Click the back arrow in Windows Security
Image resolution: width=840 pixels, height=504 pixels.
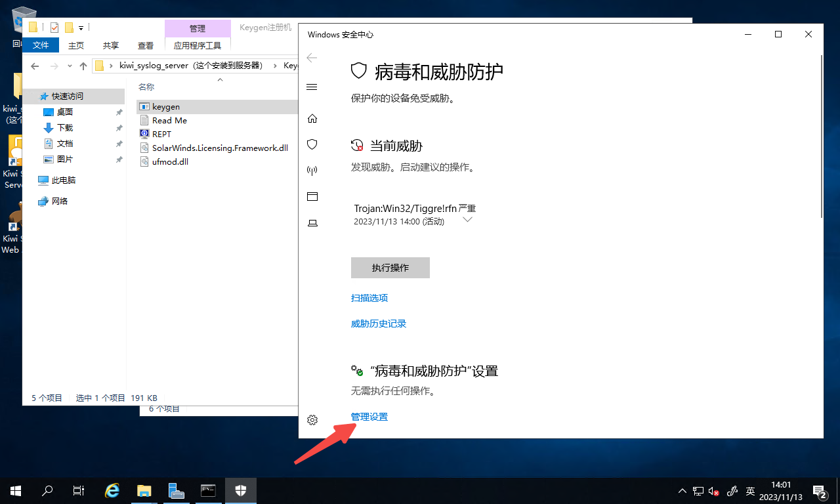coord(312,58)
